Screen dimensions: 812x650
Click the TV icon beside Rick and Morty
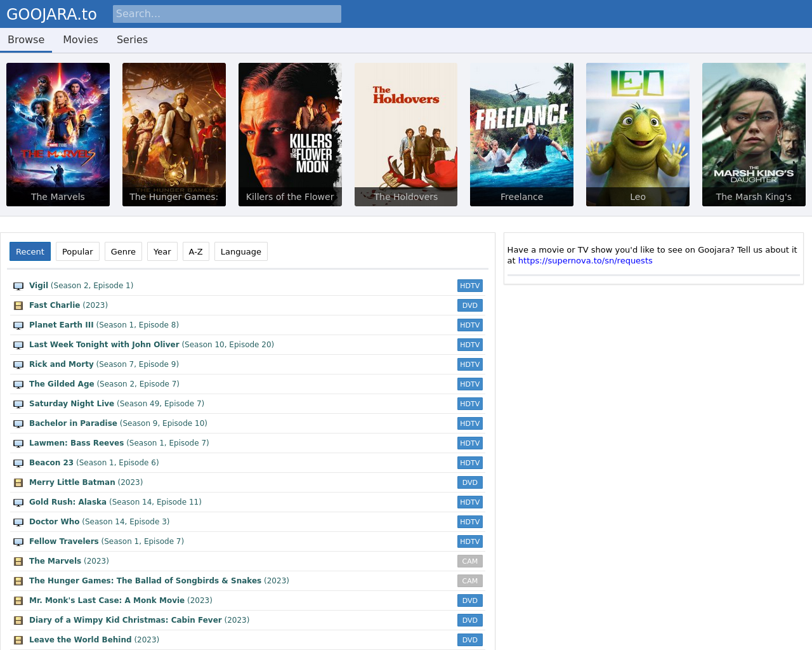(18, 365)
